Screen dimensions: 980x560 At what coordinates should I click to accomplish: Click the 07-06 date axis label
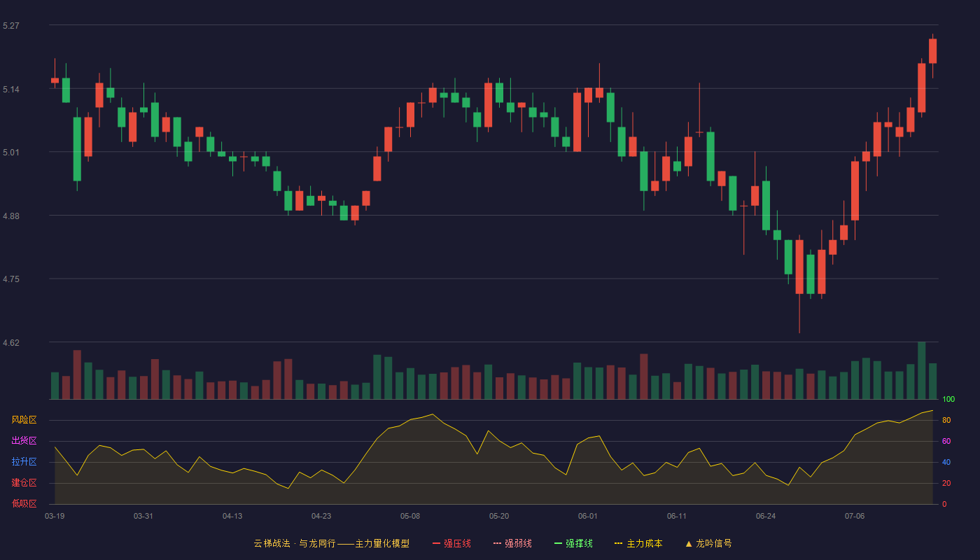tap(855, 516)
